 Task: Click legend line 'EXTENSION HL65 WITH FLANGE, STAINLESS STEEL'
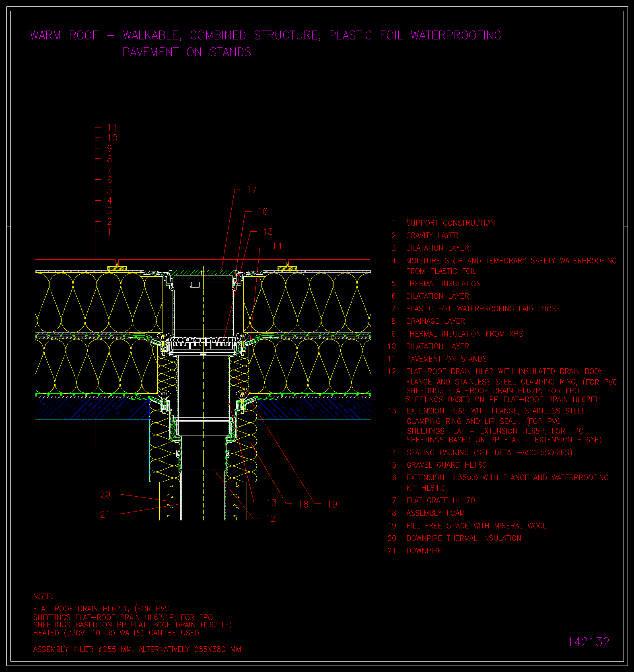pyautogui.click(x=496, y=411)
